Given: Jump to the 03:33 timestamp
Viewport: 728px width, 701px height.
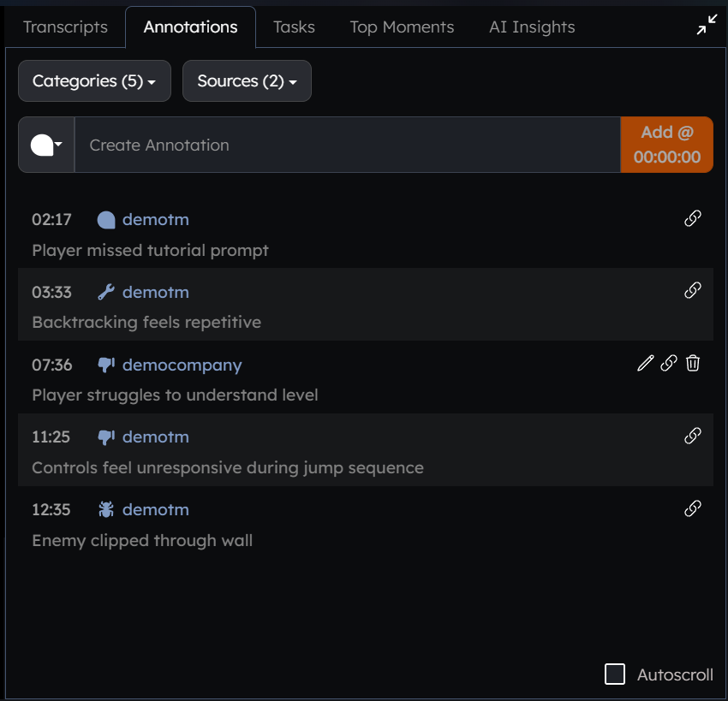Looking at the screenshot, I should 51,292.
